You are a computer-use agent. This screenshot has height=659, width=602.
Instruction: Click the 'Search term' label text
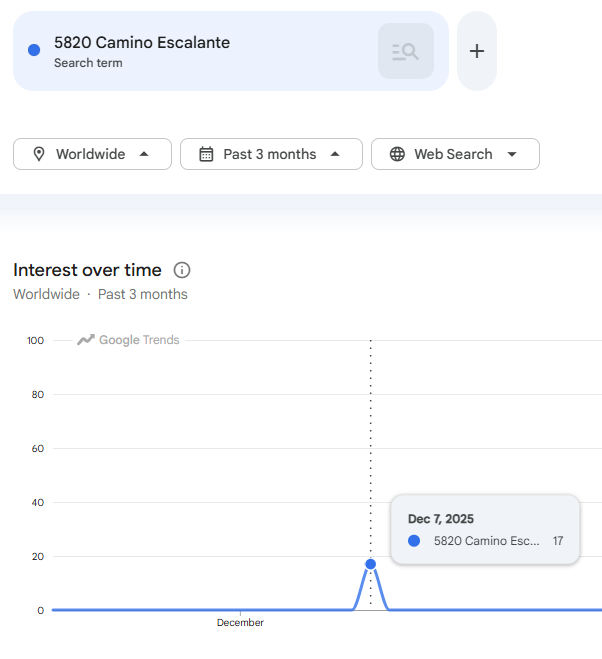(x=88, y=63)
